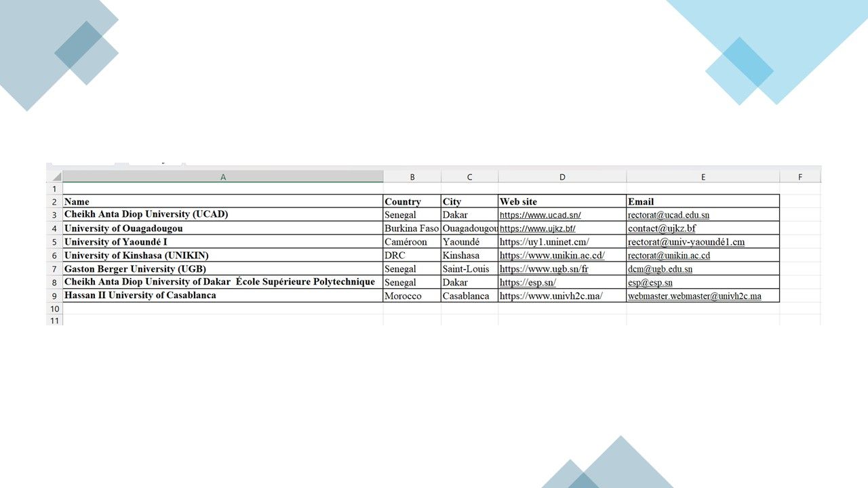Click Dakar in the École Supérieure Polytechnique row
Screen dimensions: 868x488
[469, 282]
